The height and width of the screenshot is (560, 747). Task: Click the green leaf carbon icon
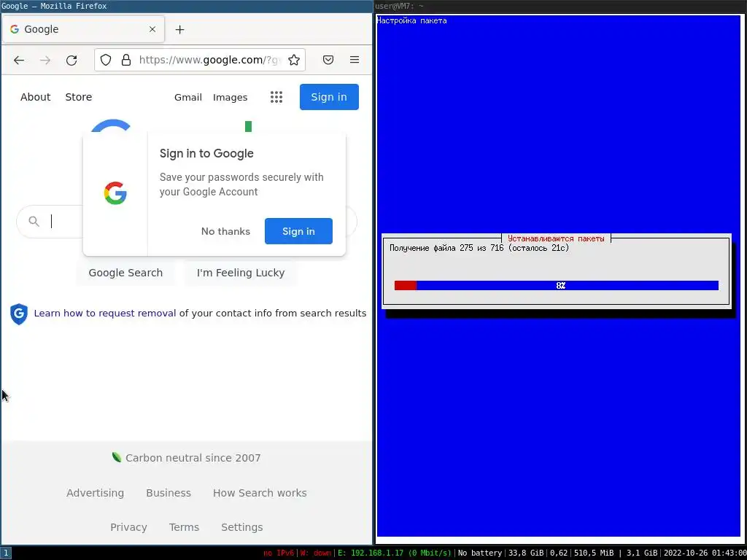116,458
